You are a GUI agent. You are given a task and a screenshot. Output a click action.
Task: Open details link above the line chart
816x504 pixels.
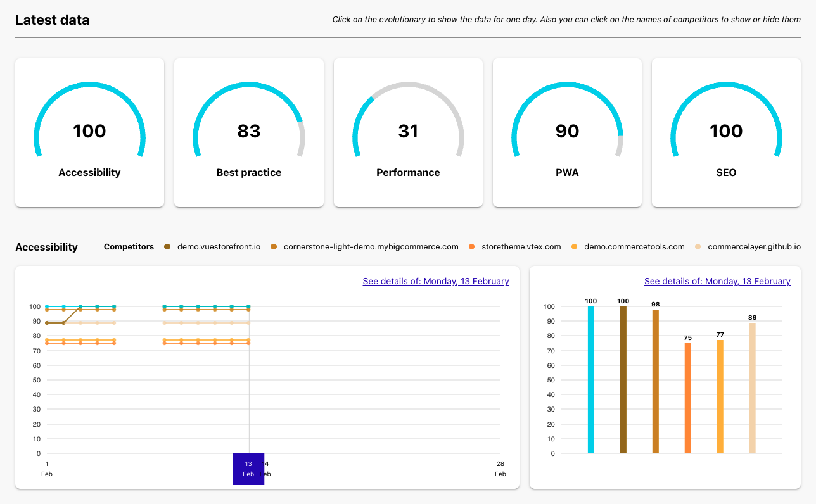tap(436, 281)
